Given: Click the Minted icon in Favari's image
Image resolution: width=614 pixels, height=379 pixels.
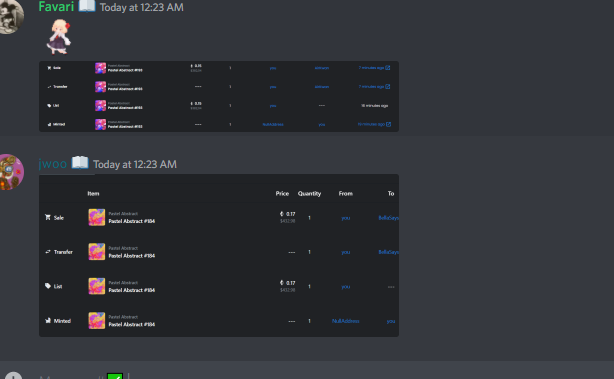Looking at the screenshot, I should (49, 124).
